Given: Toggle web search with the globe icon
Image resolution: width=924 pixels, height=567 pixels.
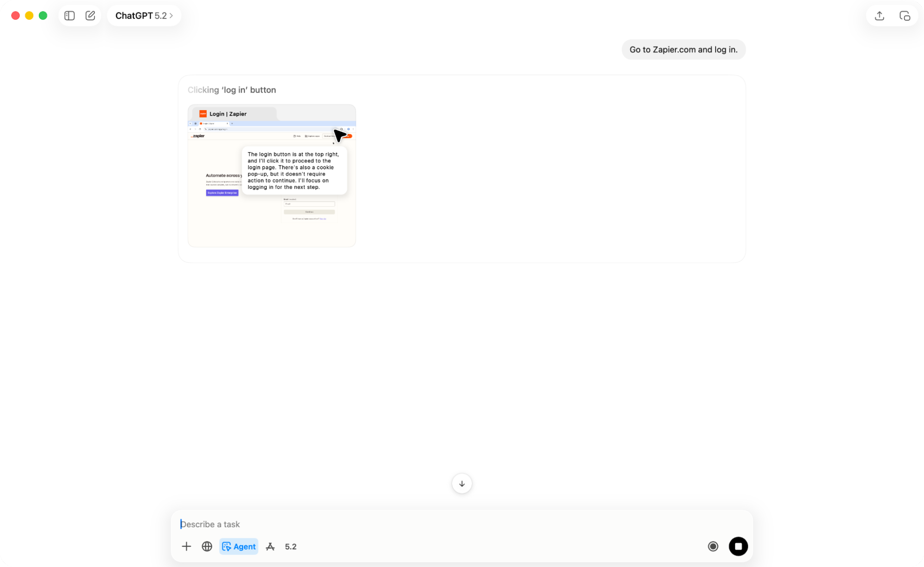Looking at the screenshot, I should [207, 546].
